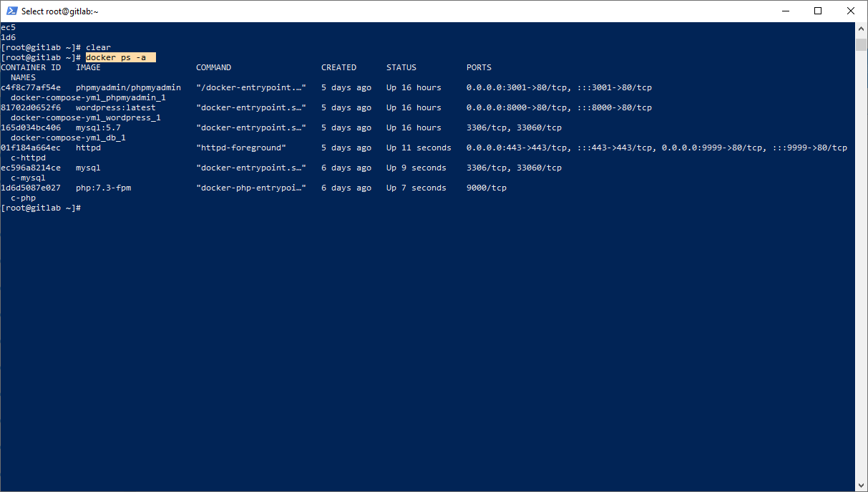The height and width of the screenshot is (492, 868).
Task: Minimize the terminal window
Action: [x=785, y=11]
